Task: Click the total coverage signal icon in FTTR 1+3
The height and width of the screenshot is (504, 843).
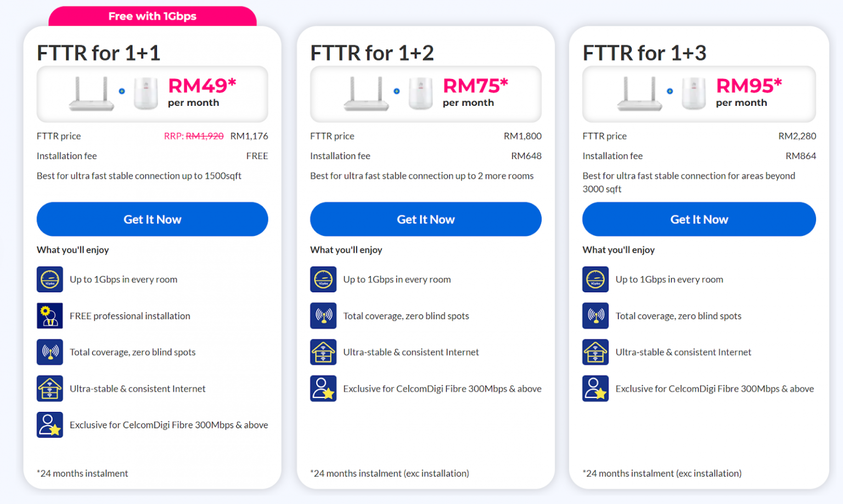Action: click(595, 316)
